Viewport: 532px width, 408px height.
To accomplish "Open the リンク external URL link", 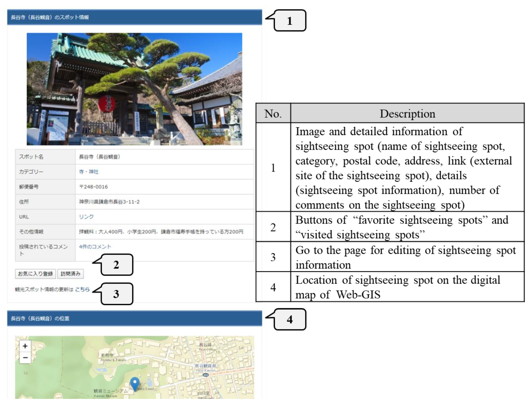I will click(x=86, y=217).
